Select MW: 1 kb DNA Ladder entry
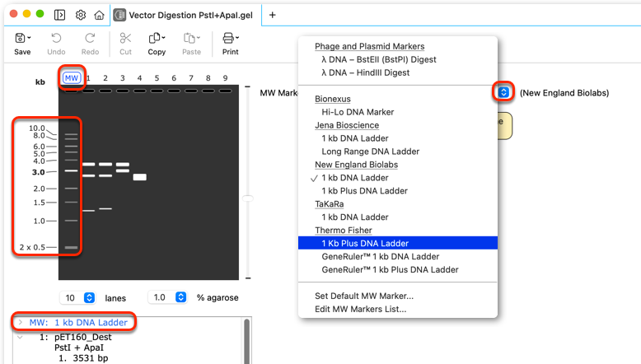 (78, 322)
